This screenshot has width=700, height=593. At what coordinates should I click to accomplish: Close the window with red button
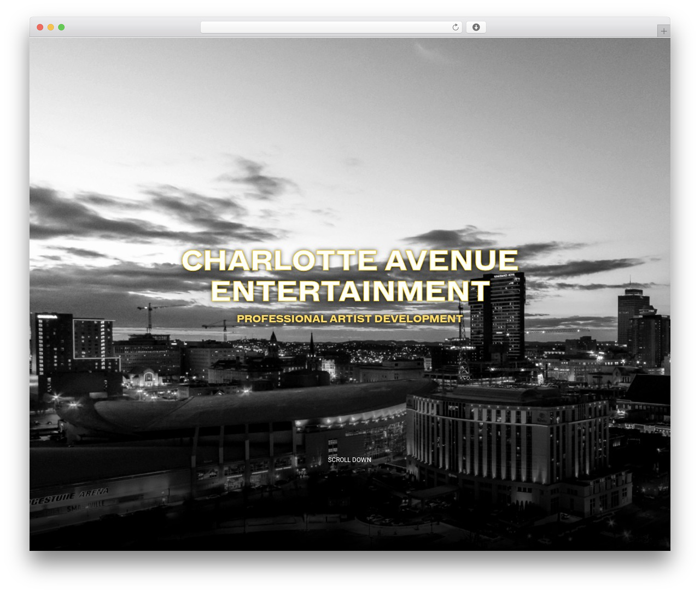(x=40, y=27)
